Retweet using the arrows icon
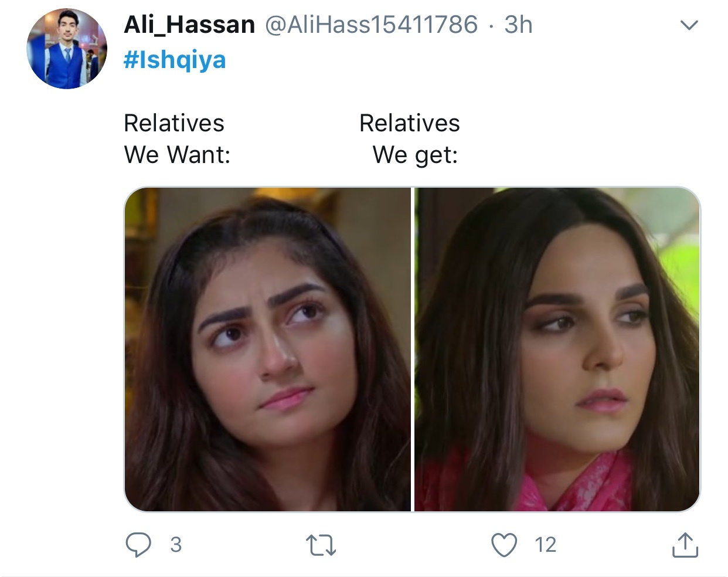The height and width of the screenshot is (577, 728). 321,545
